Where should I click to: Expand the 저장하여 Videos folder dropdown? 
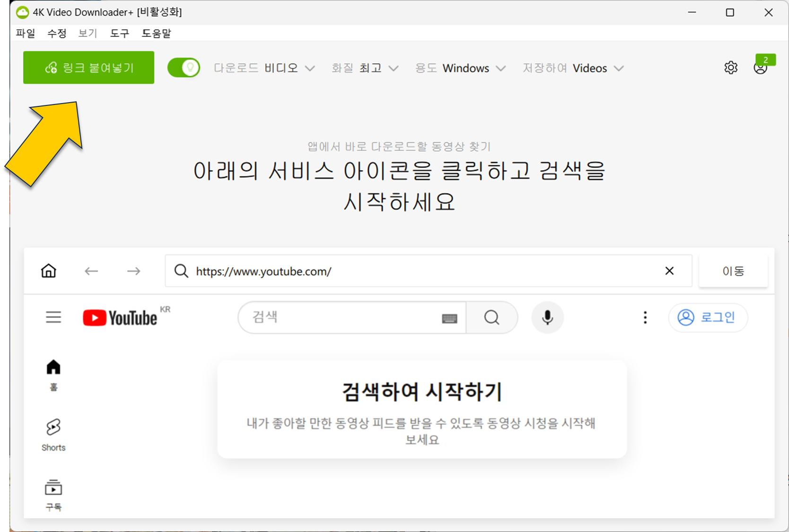pyautogui.click(x=573, y=68)
